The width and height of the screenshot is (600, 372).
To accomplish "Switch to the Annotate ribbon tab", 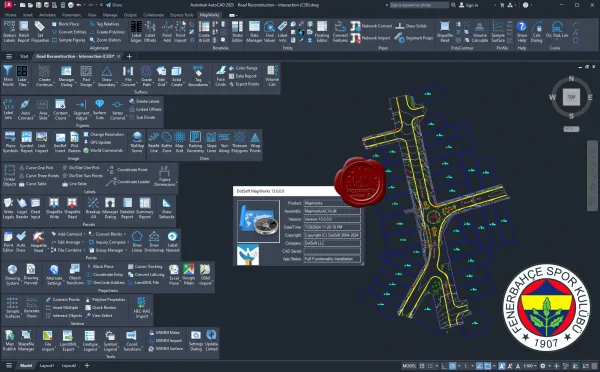I will pos(47,15).
